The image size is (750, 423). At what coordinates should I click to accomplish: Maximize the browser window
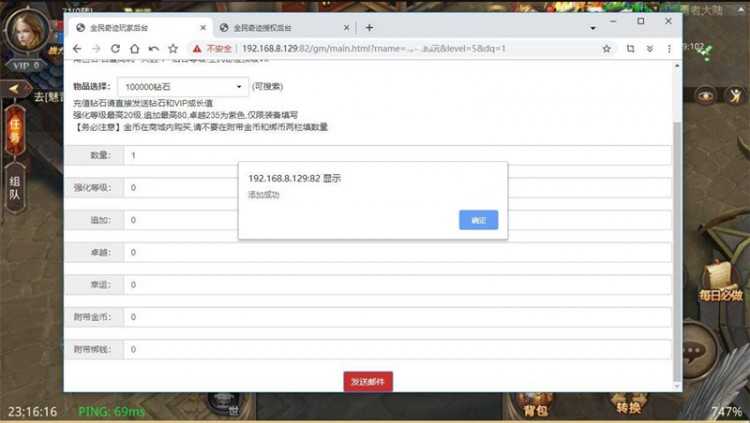[x=641, y=21]
